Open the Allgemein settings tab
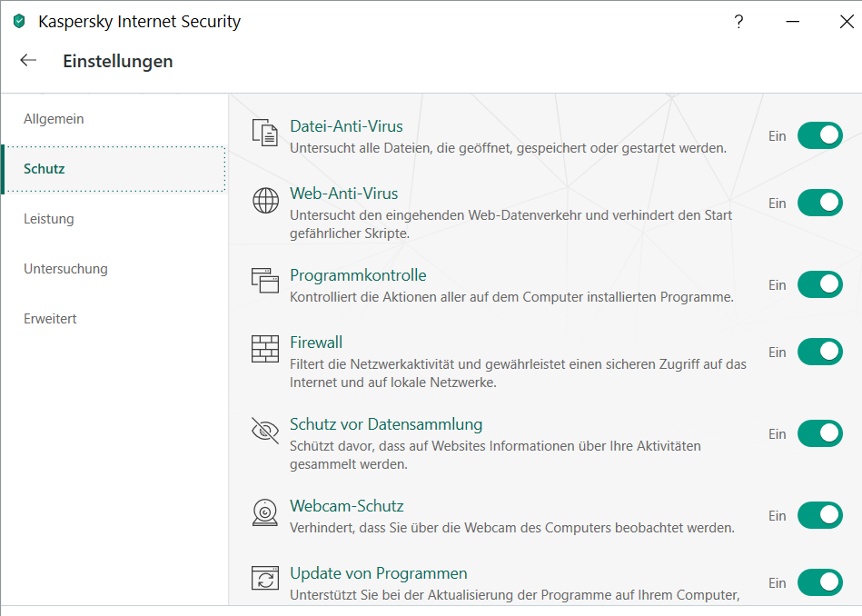This screenshot has height=616, width=862. point(54,119)
